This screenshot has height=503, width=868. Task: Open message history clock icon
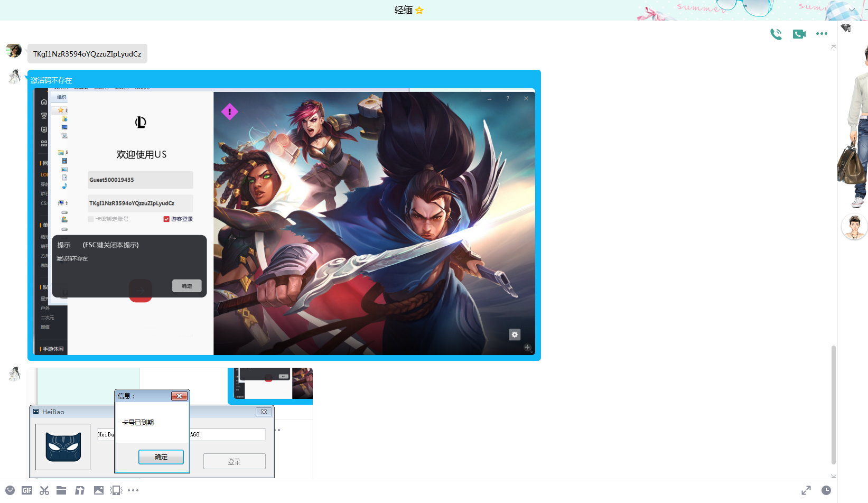pos(826,490)
